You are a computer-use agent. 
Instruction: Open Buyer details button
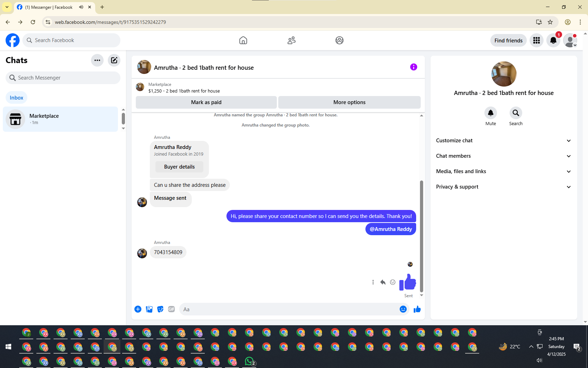tap(179, 167)
